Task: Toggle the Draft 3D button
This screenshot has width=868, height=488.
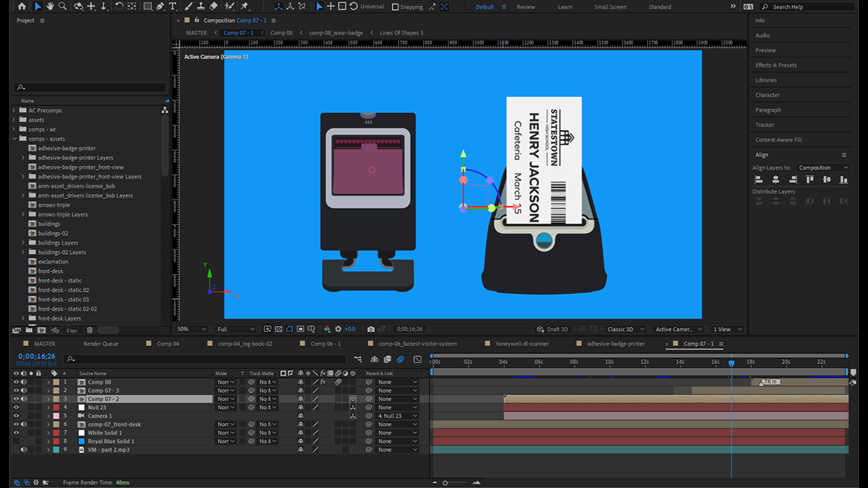Action: tap(552, 329)
